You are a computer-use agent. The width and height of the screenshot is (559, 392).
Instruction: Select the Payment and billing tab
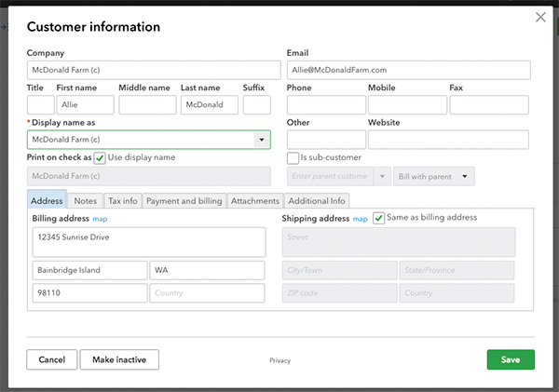pos(184,201)
